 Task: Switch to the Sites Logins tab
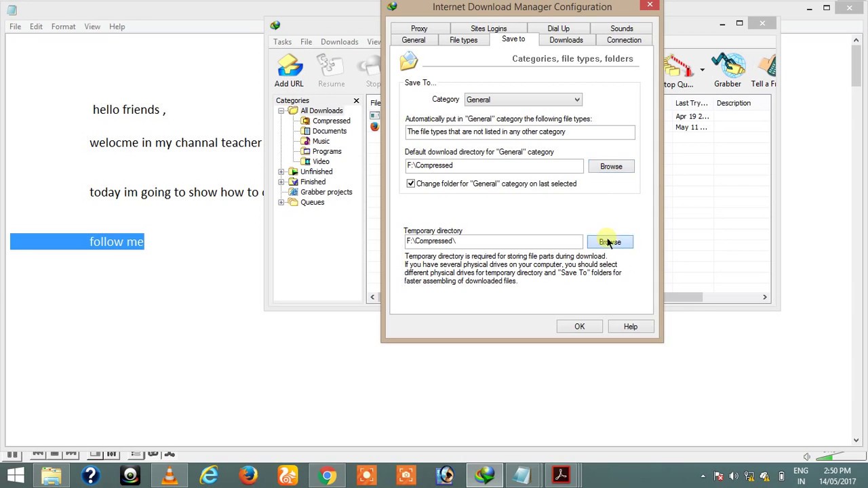(488, 28)
